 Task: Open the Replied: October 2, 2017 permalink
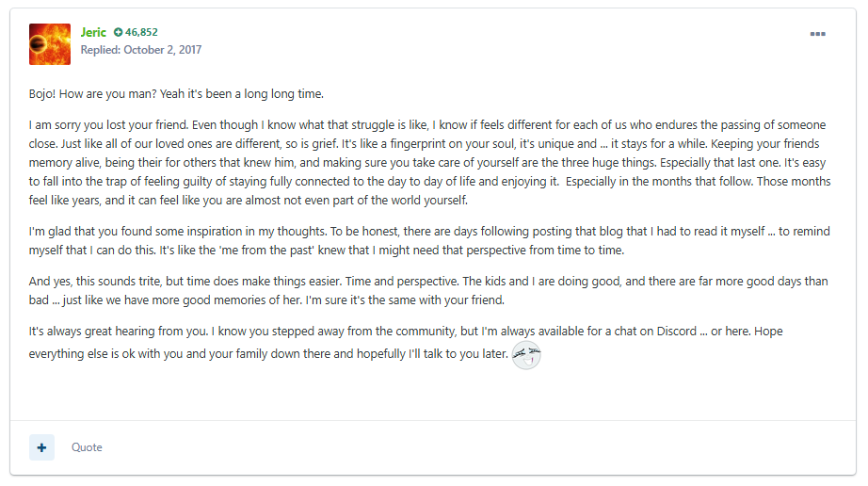tap(141, 50)
